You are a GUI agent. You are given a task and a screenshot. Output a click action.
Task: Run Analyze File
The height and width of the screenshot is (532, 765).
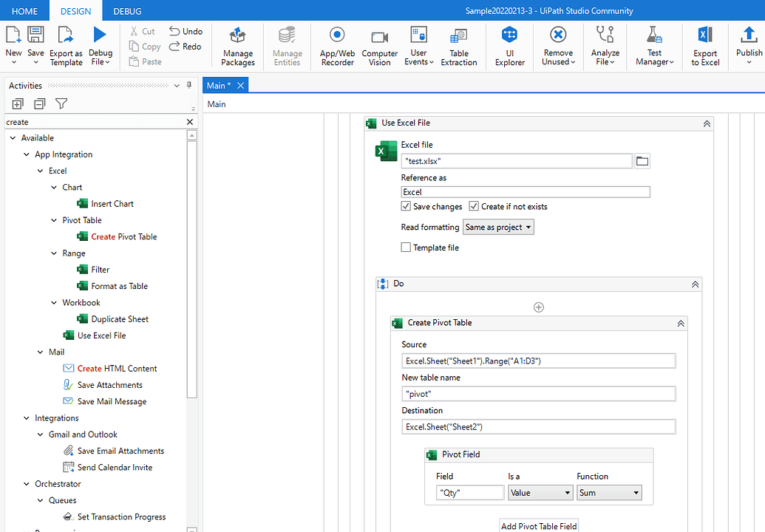click(605, 46)
